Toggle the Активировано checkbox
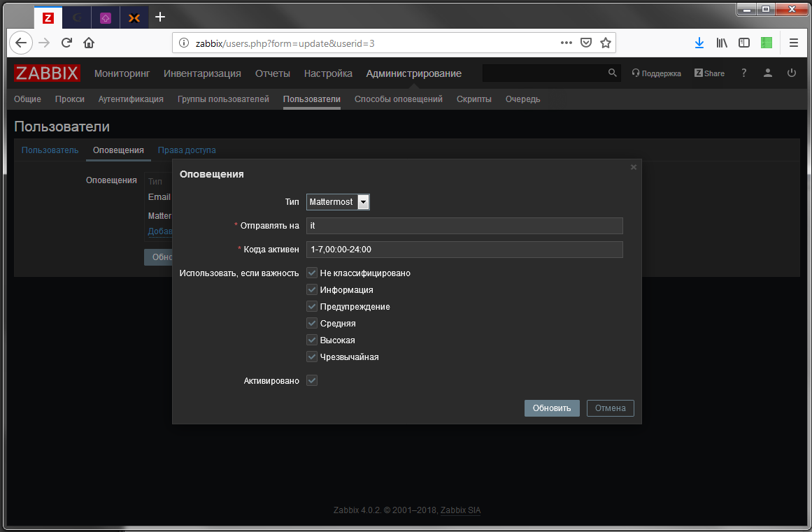Viewport: 812px width, 532px height. click(x=311, y=380)
